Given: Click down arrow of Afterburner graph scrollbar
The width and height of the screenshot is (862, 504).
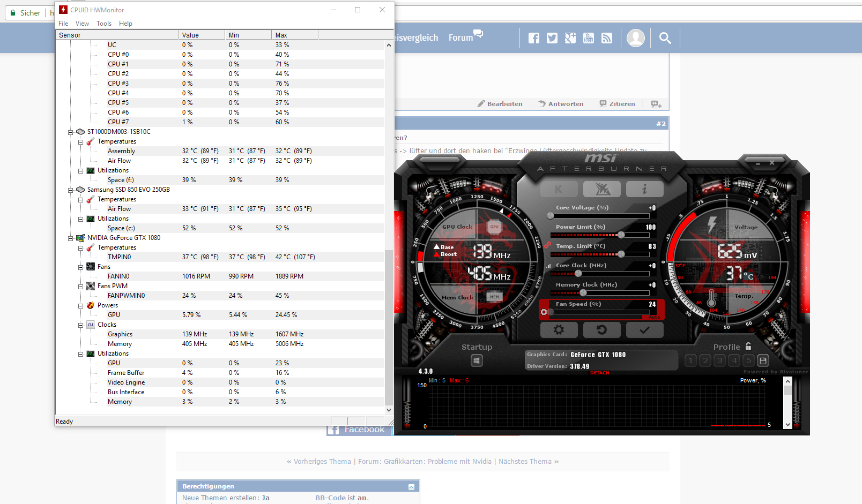Looking at the screenshot, I should [787, 425].
